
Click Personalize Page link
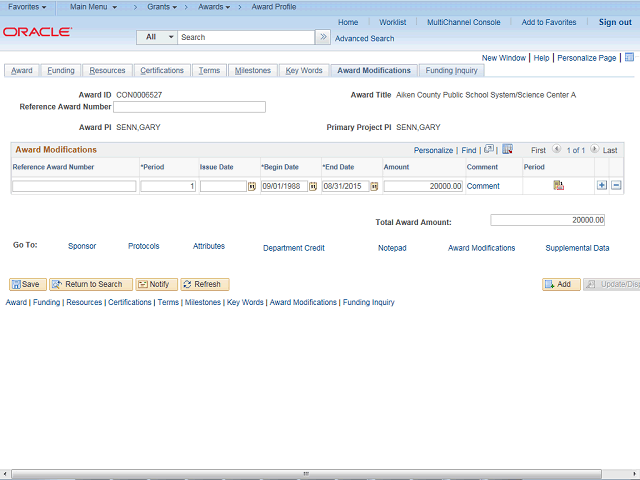(587, 58)
